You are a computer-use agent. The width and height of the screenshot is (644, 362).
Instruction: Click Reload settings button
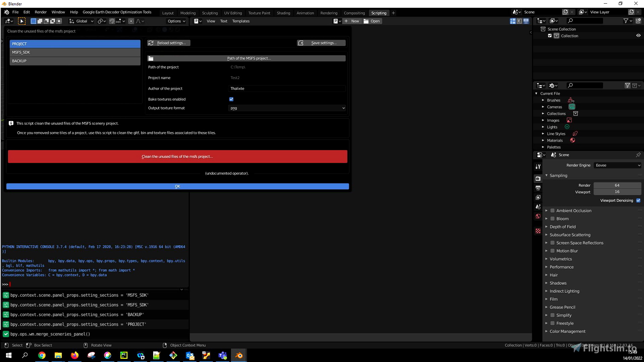point(168,43)
